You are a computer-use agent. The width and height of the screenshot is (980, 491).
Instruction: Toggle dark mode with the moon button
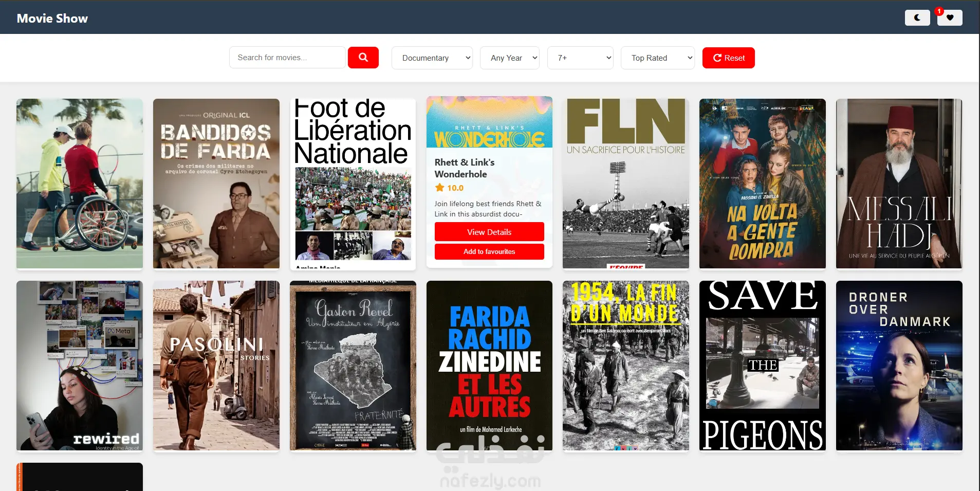click(917, 17)
